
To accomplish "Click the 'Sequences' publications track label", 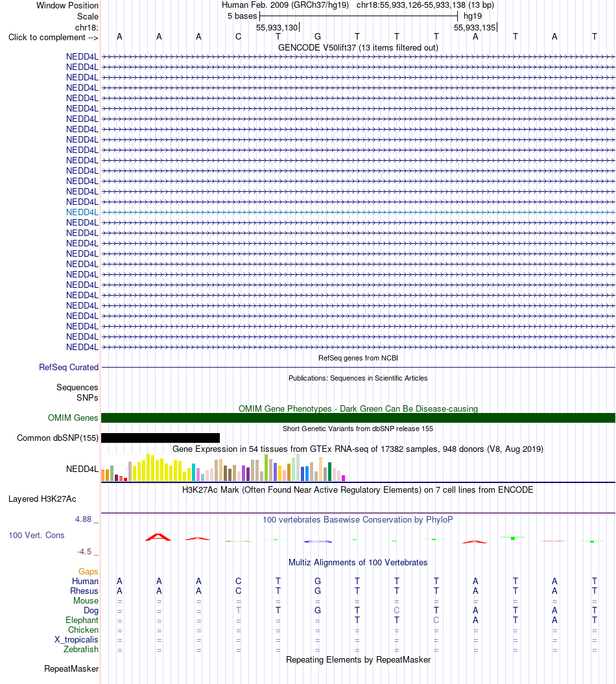I will (x=77, y=387).
